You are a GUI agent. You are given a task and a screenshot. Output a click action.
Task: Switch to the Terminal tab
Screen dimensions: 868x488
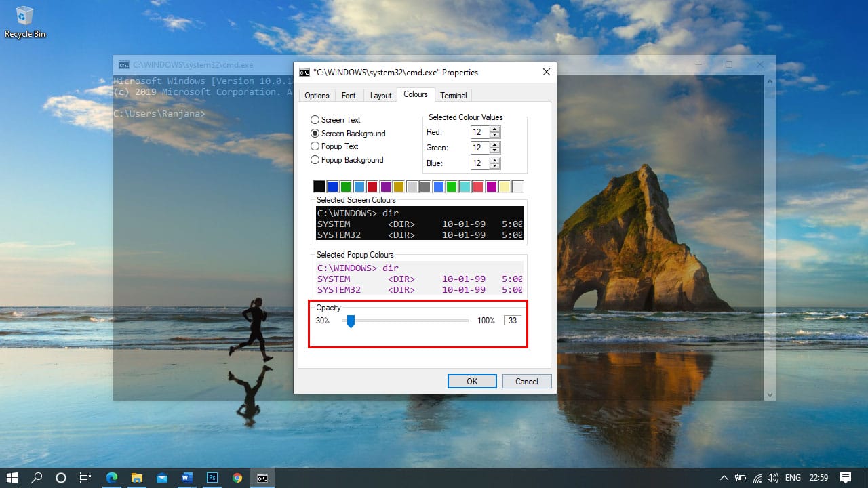[453, 95]
